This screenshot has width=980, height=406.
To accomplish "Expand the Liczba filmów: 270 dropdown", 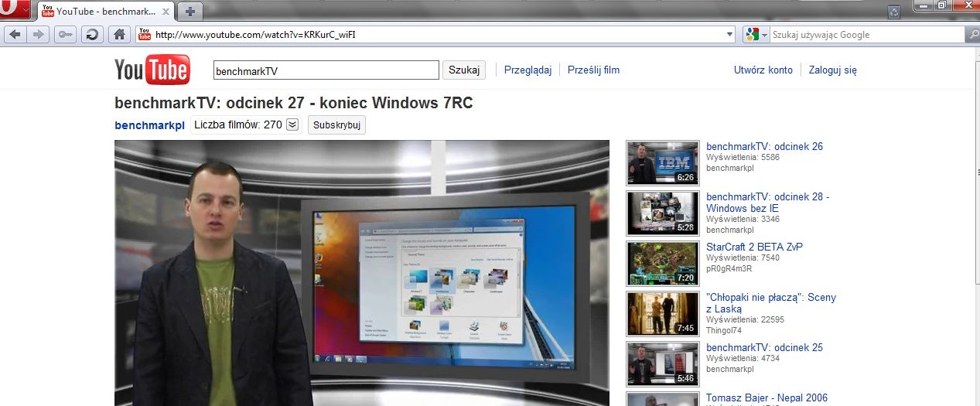I will (292, 125).
